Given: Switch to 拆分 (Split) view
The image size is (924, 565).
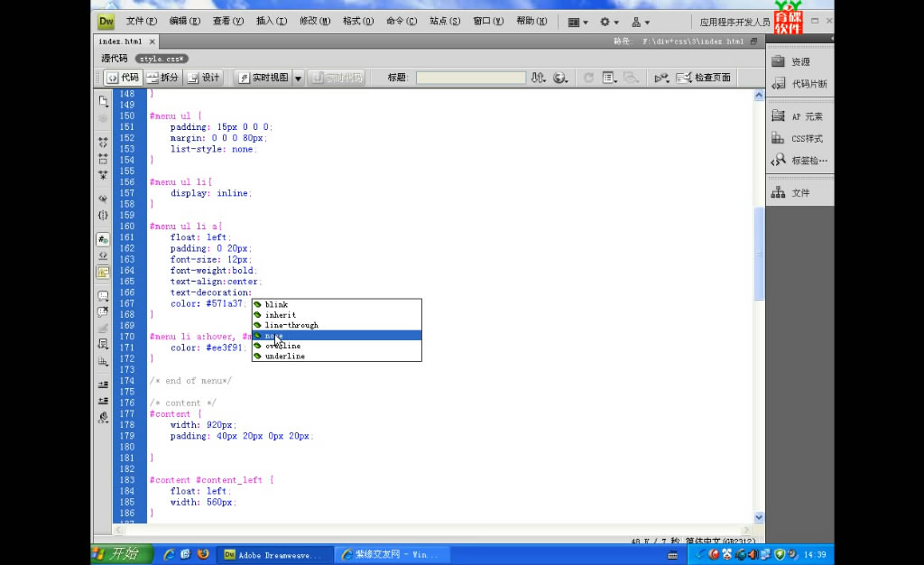Looking at the screenshot, I should pyautogui.click(x=162, y=78).
